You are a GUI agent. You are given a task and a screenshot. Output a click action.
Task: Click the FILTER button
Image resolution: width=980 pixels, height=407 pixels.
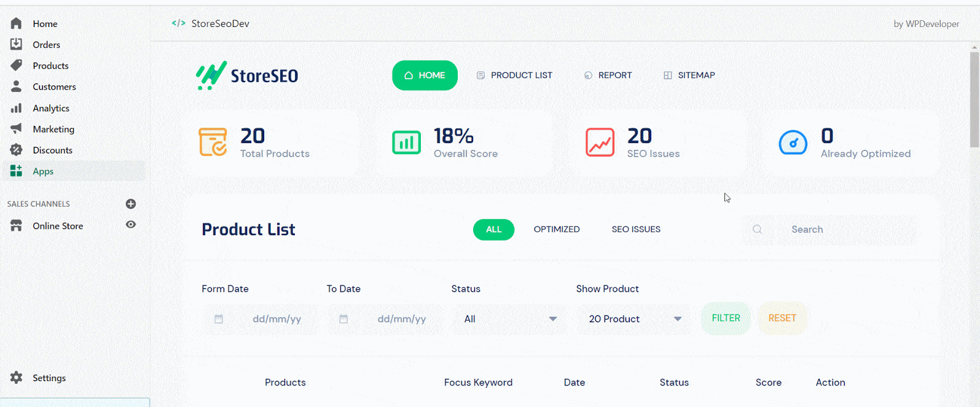pos(726,318)
